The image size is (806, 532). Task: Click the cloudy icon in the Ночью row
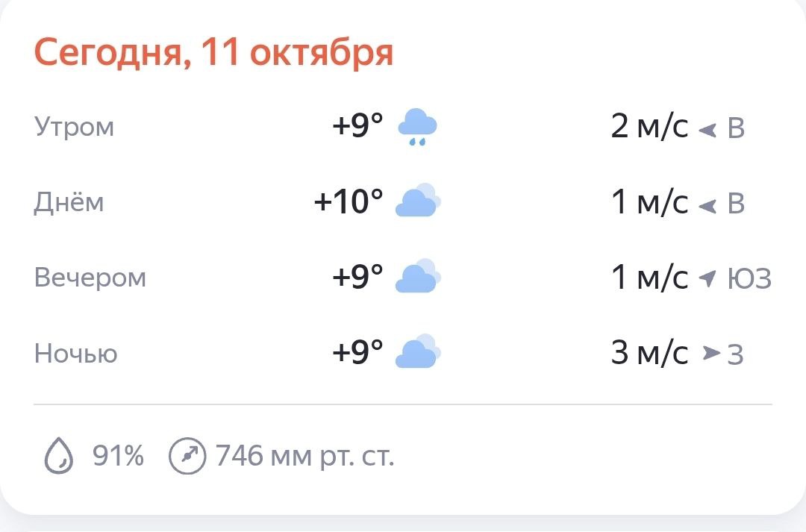(417, 353)
